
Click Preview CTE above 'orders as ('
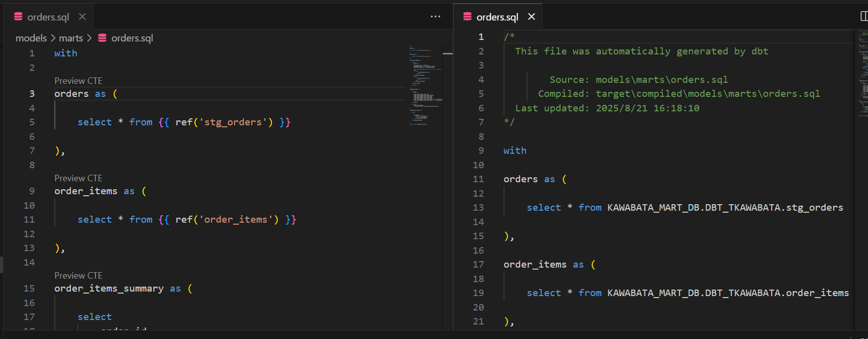tap(78, 81)
